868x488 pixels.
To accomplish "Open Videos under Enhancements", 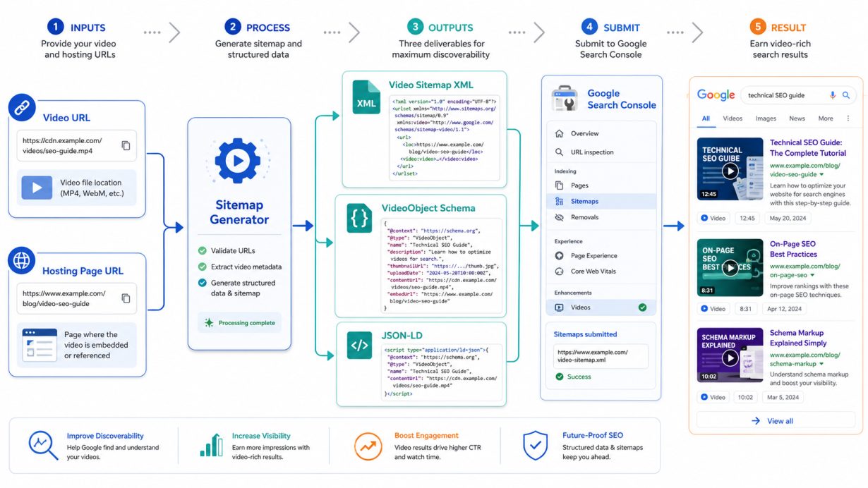I will point(601,307).
